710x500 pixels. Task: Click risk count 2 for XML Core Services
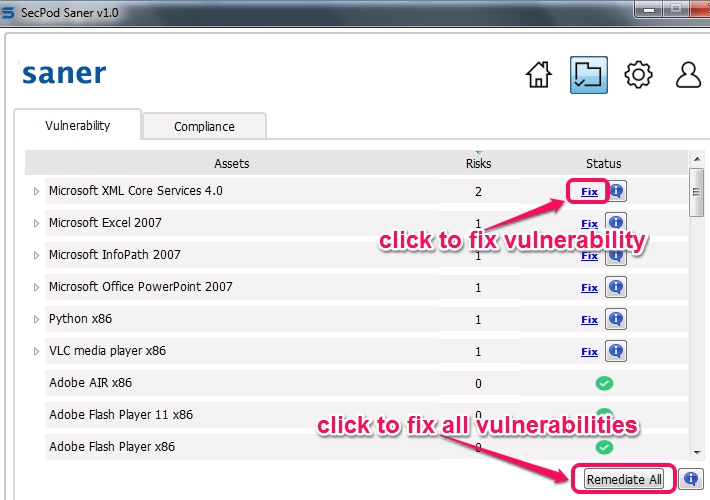click(478, 192)
